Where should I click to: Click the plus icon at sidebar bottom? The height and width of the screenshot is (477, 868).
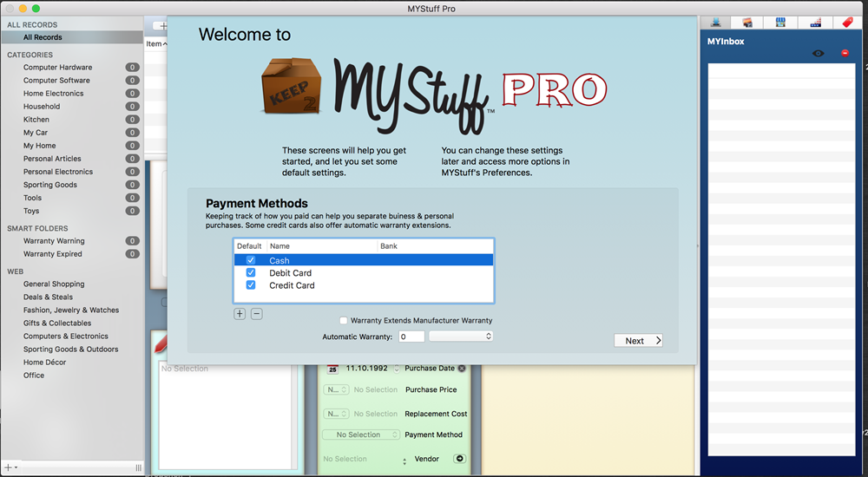tap(8, 467)
